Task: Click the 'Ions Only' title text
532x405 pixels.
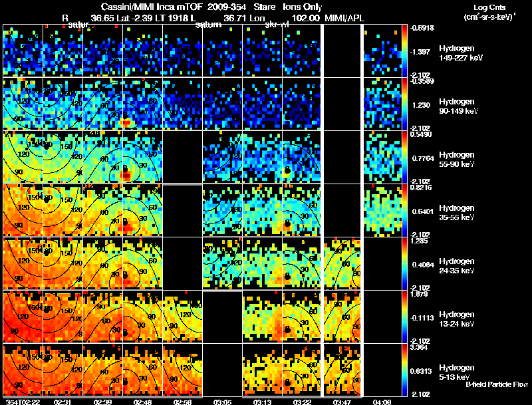Action: tap(303, 7)
